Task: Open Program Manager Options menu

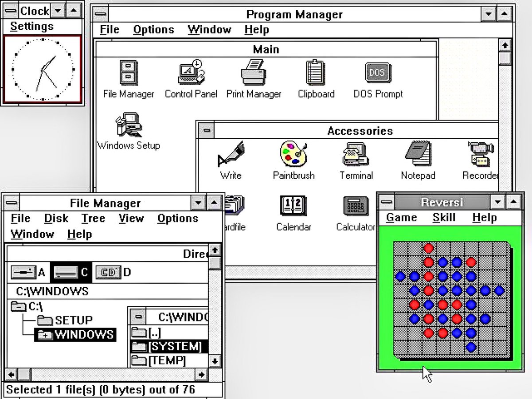Action: pos(154,30)
